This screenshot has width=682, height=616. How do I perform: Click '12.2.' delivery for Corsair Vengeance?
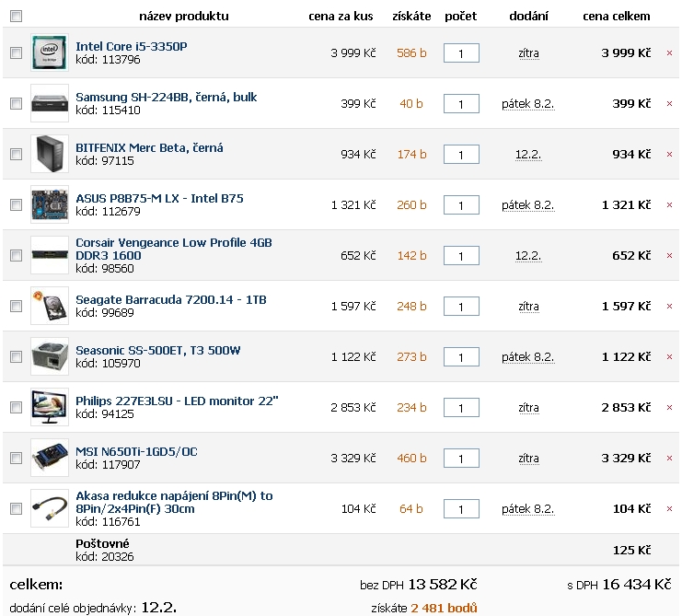[x=528, y=256]
